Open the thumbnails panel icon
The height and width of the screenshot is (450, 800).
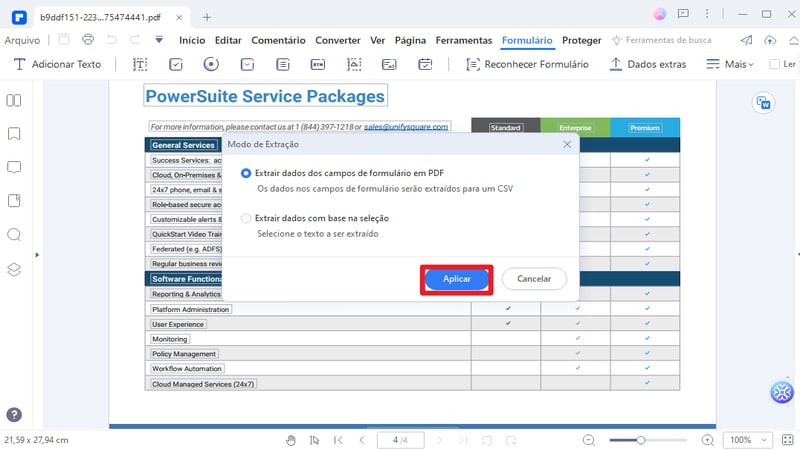[x=14, y=101]
